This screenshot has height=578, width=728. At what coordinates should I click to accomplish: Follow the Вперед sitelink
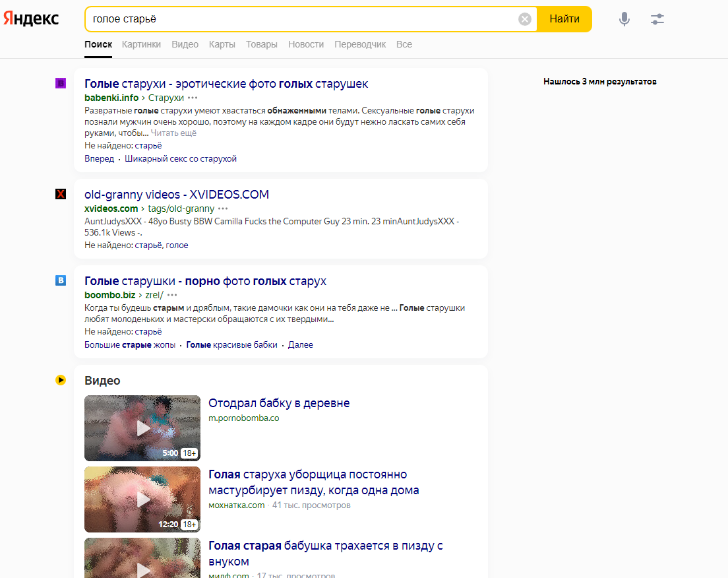[x=100, y=158]
